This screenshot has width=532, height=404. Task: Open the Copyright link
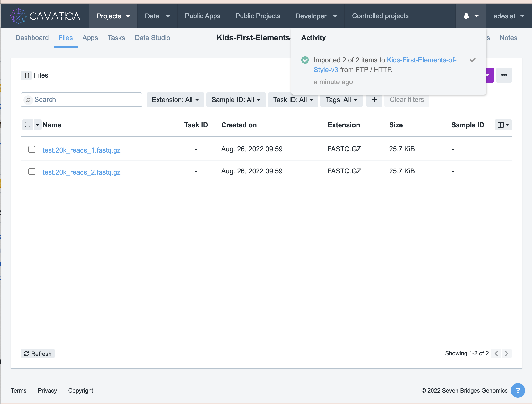[81, 390]
